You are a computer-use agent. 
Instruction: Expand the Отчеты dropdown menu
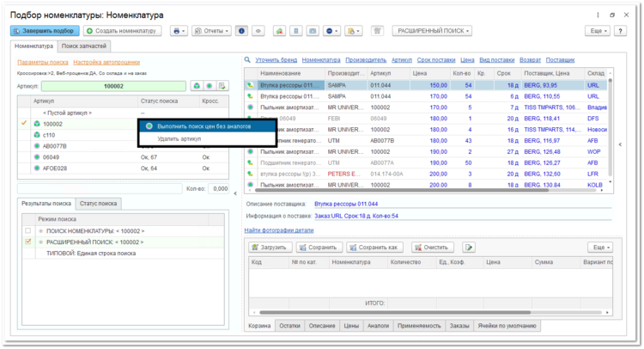[x=211, y=31]
